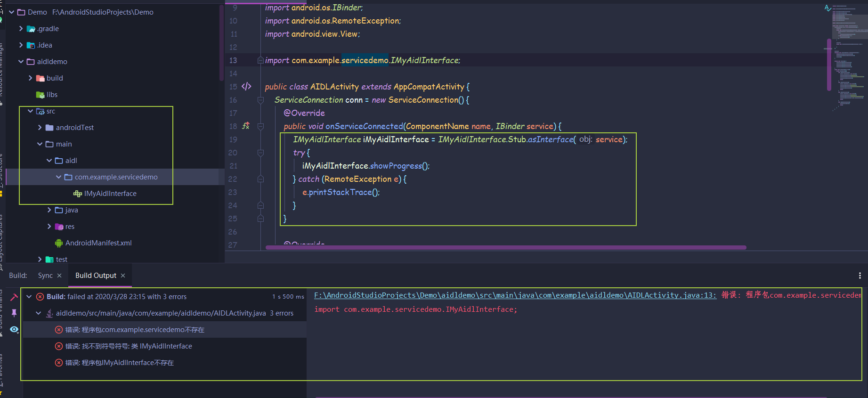Click the AndroidManifest.xml Android icon
The height and width of the screenshot is (398, 868).
coord(59,243)
